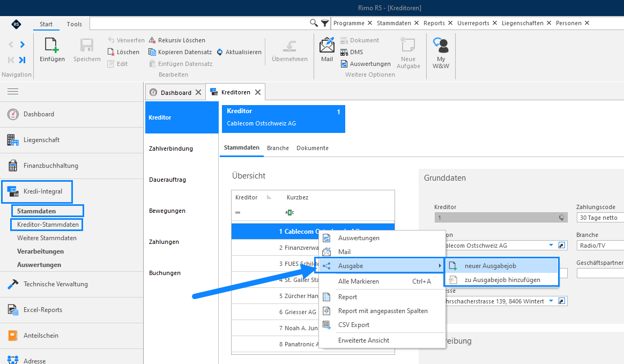Click the Aktualisieren refresh icon
Viewport: 624px width, 364px height.
[220, 52]
